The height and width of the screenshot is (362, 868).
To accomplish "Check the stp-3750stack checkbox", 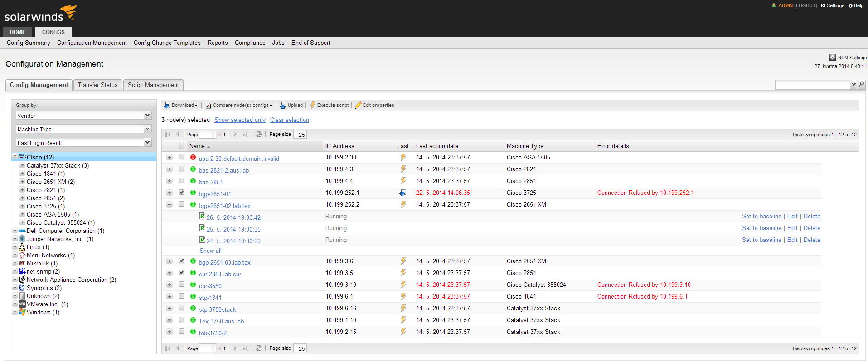I will pyautogui.click(x=182, y=308).
